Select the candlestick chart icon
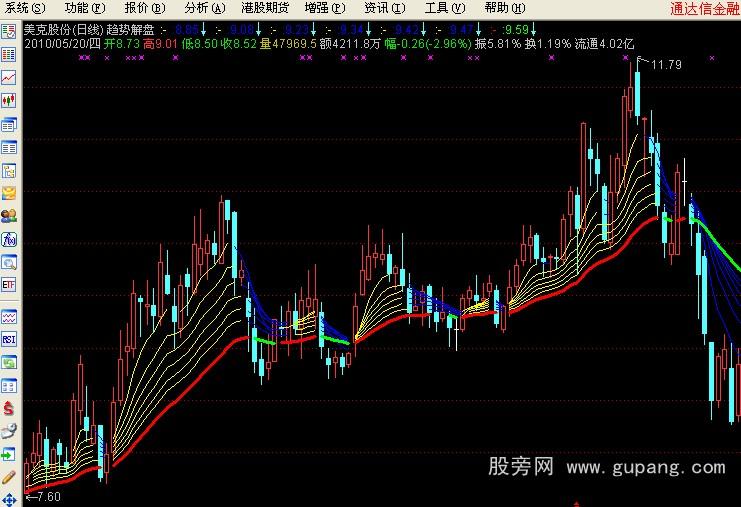741x507 pixels. coord(9,101)
